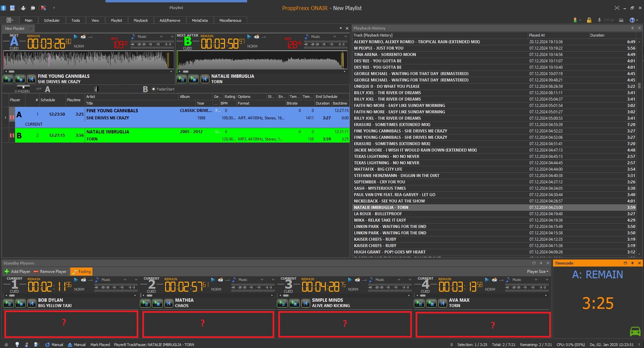This screenshot has width=644, height=348.
Task: Enable the FaderStart radio option
Action: pos(154,89)
